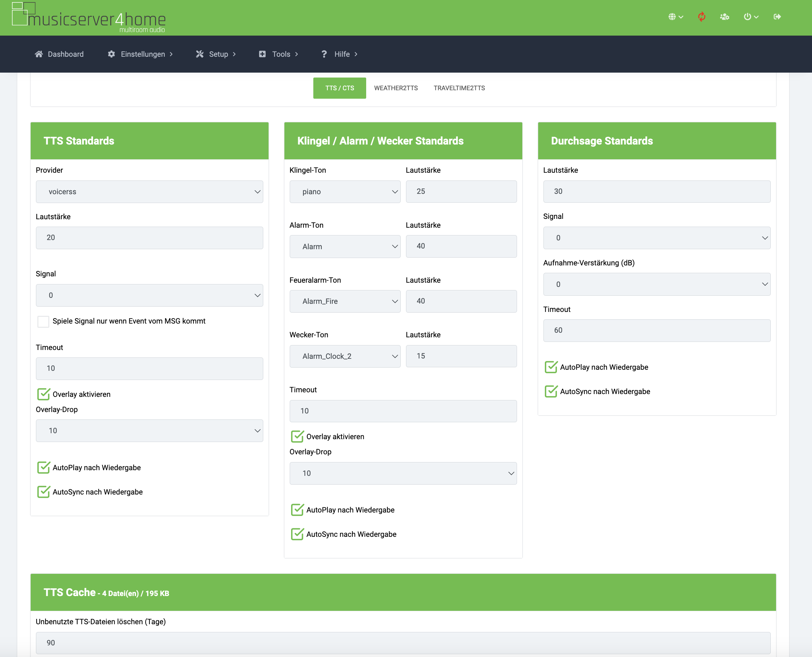This screenshot has height=657, width=812.
Task: Open the Aufnahme-Verstärkung (dB) dropdown
Action: pyautogui.click(x=657, y=284)
